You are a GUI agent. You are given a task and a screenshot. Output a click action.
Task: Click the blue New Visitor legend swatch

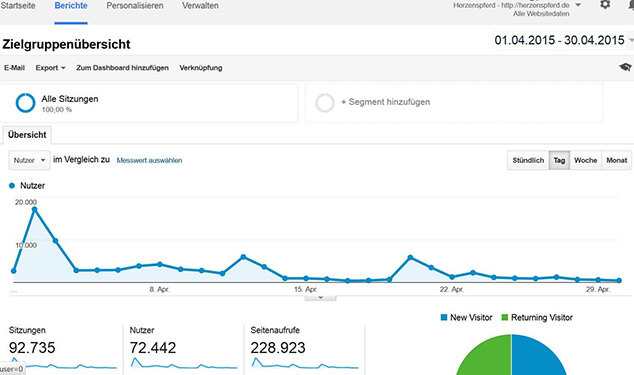coord(444,318)
